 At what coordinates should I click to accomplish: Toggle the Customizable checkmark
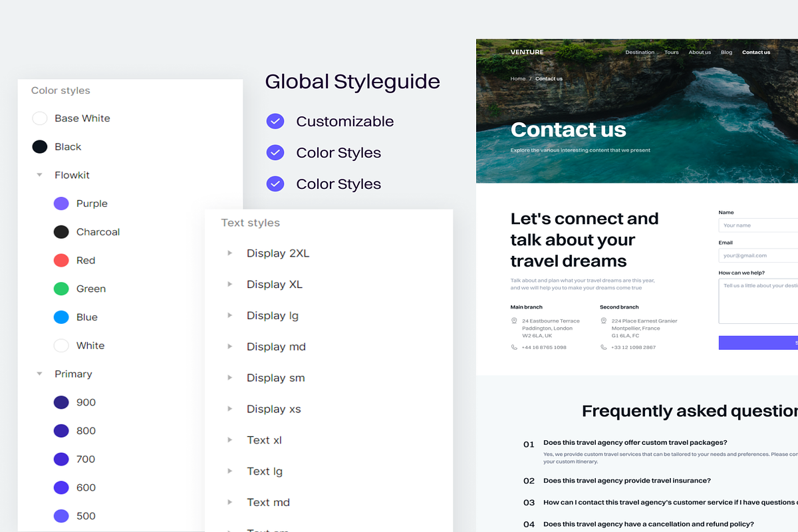point(275,122)
